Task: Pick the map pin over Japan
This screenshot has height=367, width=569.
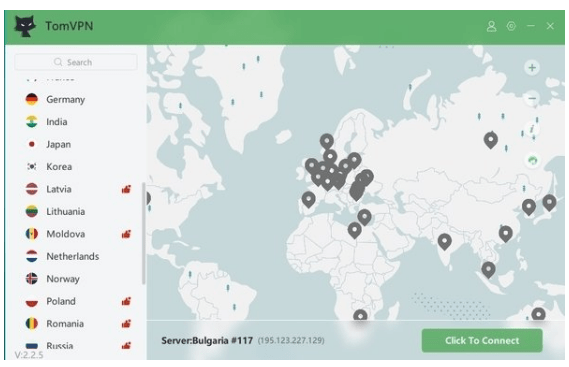Action: point(549,203)
